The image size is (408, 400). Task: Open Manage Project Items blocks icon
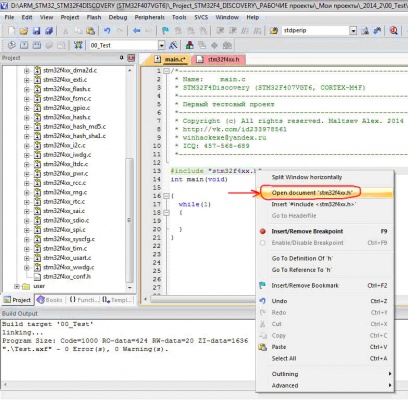(189, 45)
